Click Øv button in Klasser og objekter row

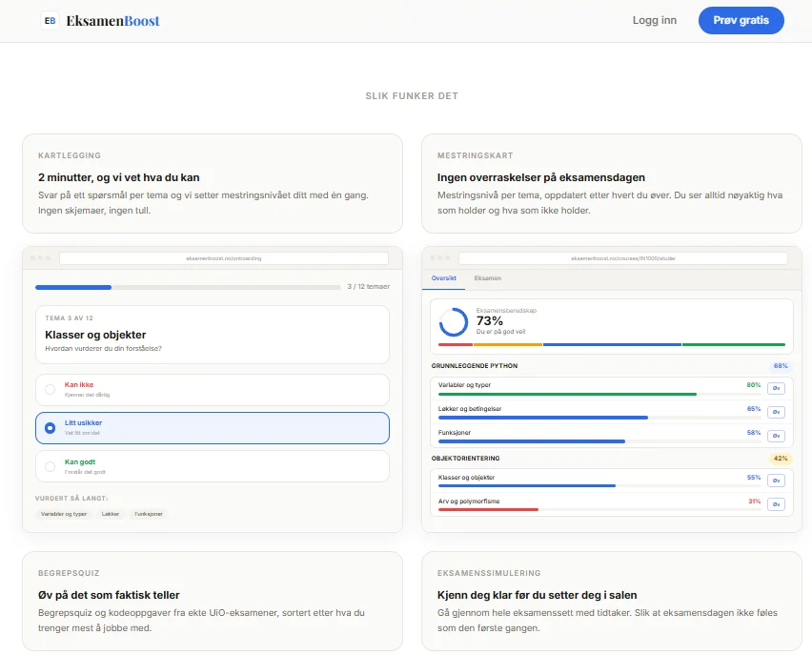coord(776,481)
